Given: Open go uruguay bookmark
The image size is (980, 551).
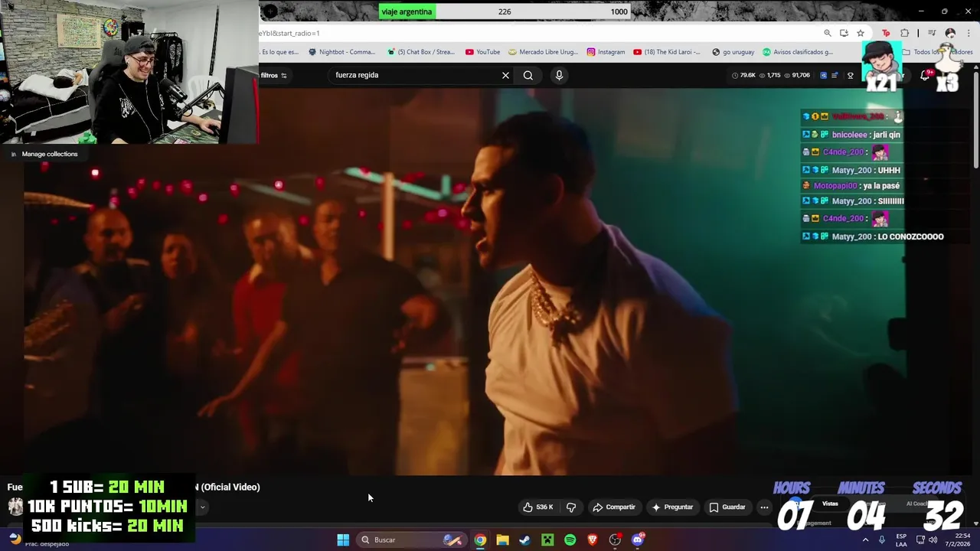Looking at the screenshot, I should [733, 52].
